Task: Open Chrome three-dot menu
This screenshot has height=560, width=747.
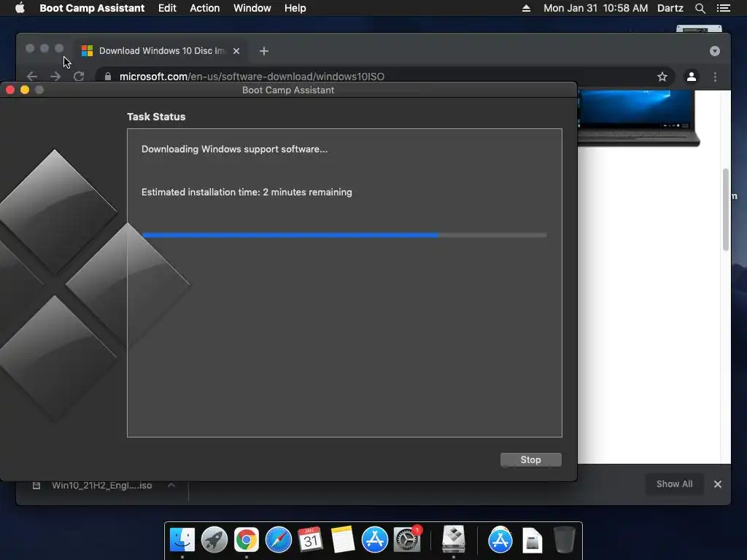Action: 715,76
